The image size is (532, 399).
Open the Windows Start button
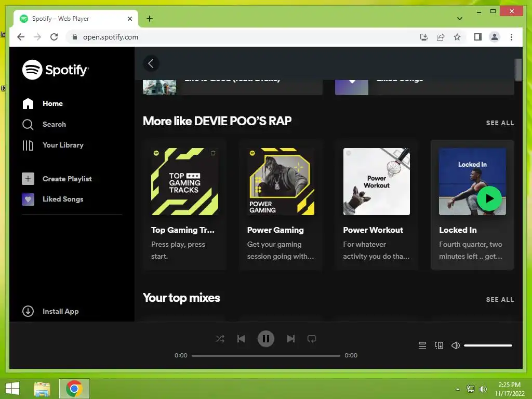coord(12,389)
